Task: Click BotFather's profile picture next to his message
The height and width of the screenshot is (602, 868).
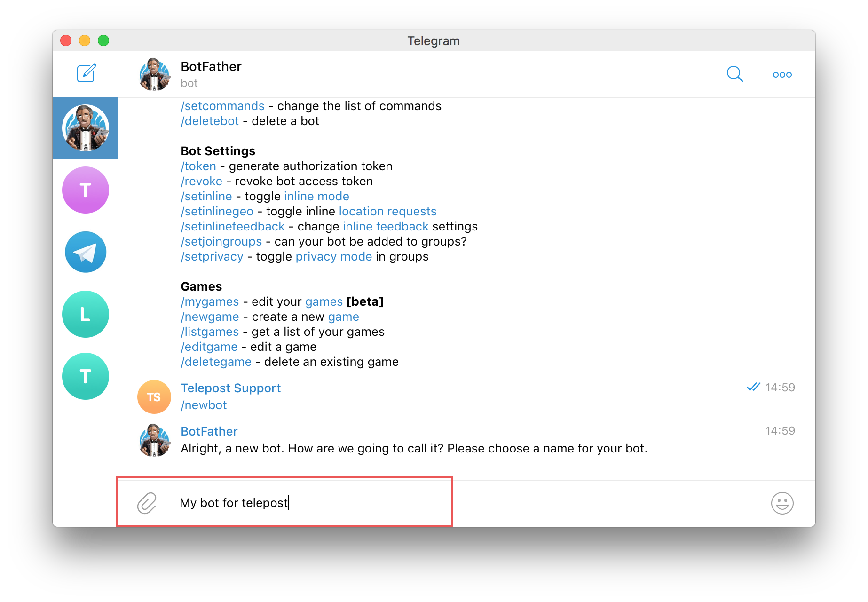Action: [x=154, y=440]
